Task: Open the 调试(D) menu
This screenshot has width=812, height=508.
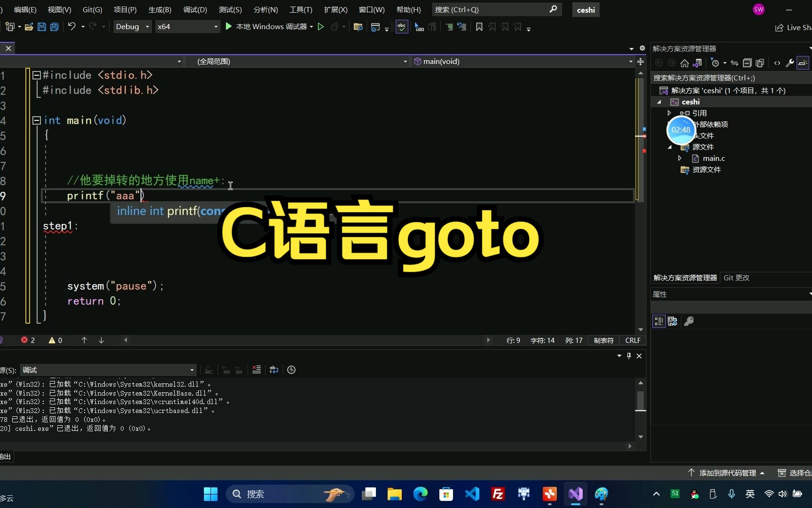Action: pos(195,9)
